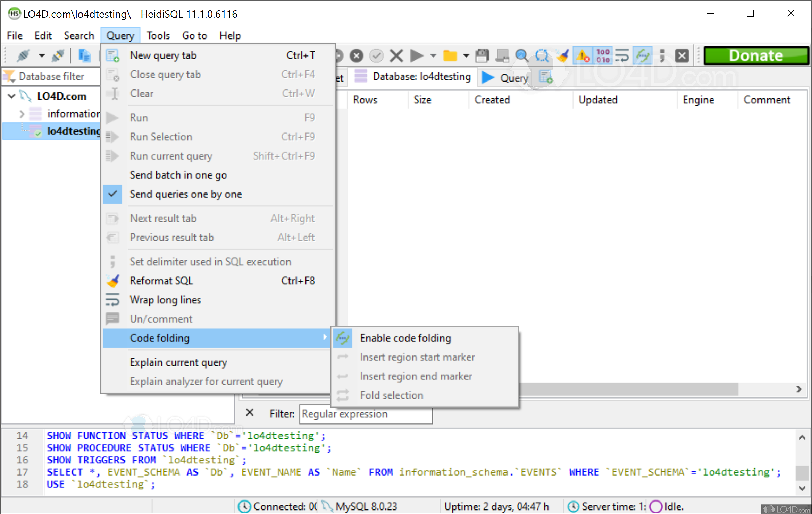Choose 'Explain current query' menu entry
This screenshot has width=812, height=514.
[x=178, y=362]
